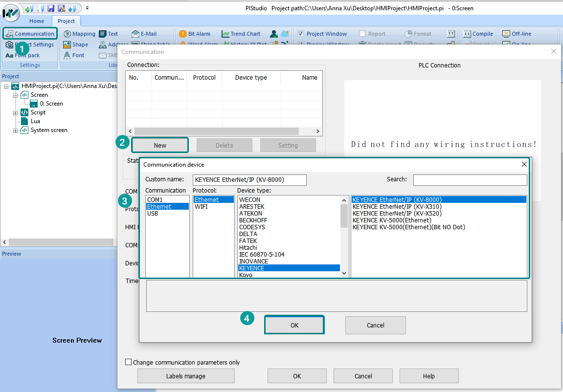Open the Text library
563x392 pixels.
(109, 34)
